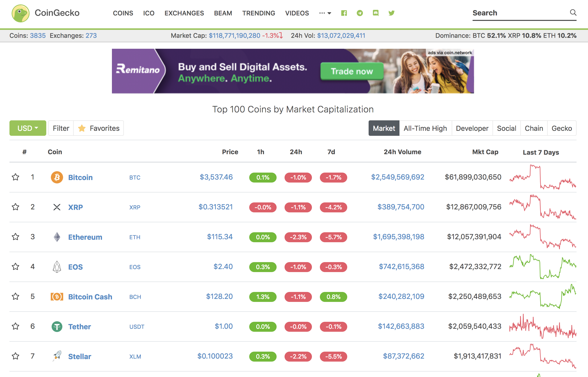Click the BTC ticker symbol
The image size is (588, 377).
pyautogui.click(x=135, y=178)
